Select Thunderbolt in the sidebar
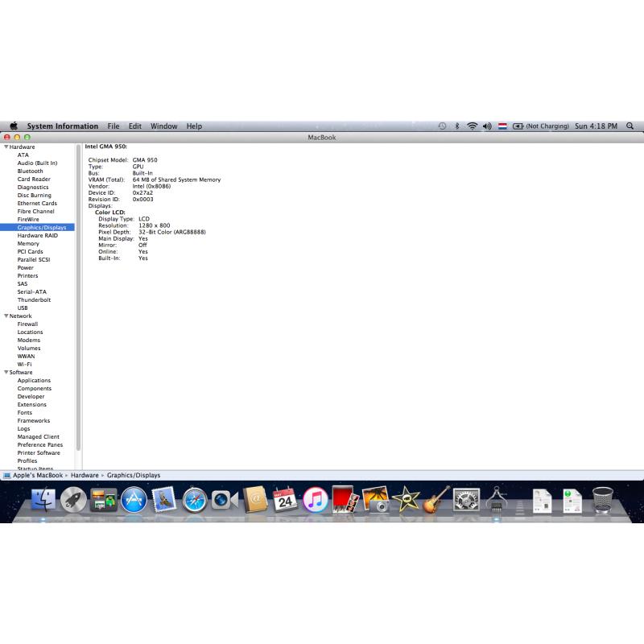 (x=34, y=299)
